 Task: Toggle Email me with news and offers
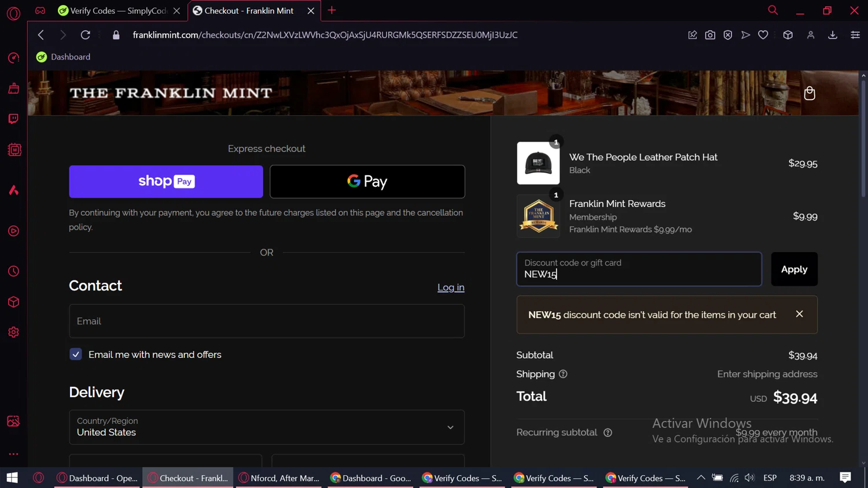pos(76,354)
